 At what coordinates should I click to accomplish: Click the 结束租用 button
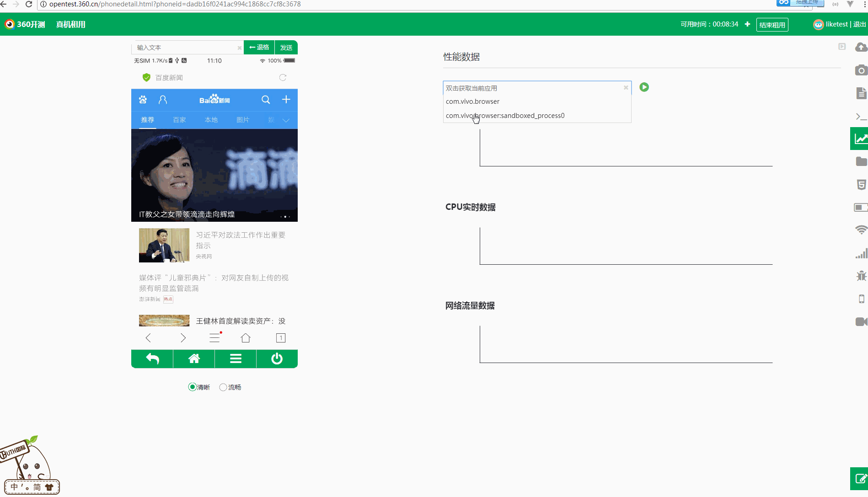(772, 25)
